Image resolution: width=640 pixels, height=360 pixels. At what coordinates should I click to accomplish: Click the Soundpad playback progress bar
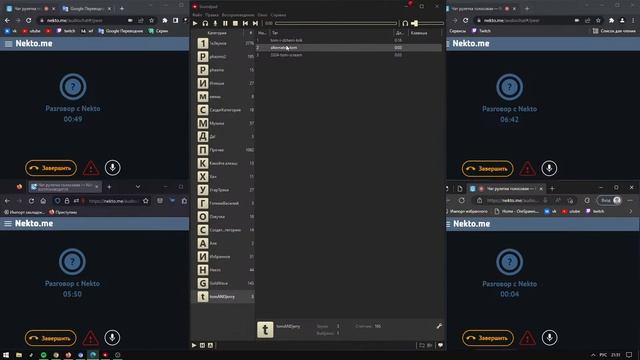click(336, 23)
